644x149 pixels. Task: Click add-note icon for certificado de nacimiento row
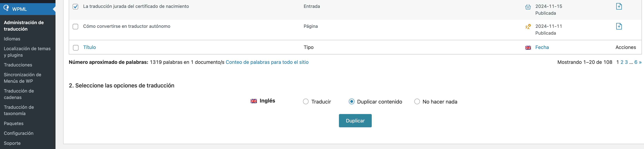pos(619,6)
